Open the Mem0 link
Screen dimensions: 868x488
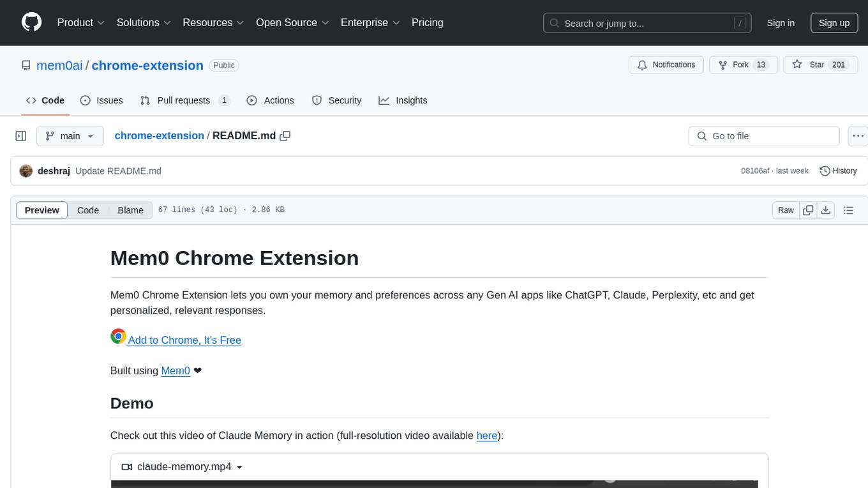176,370
